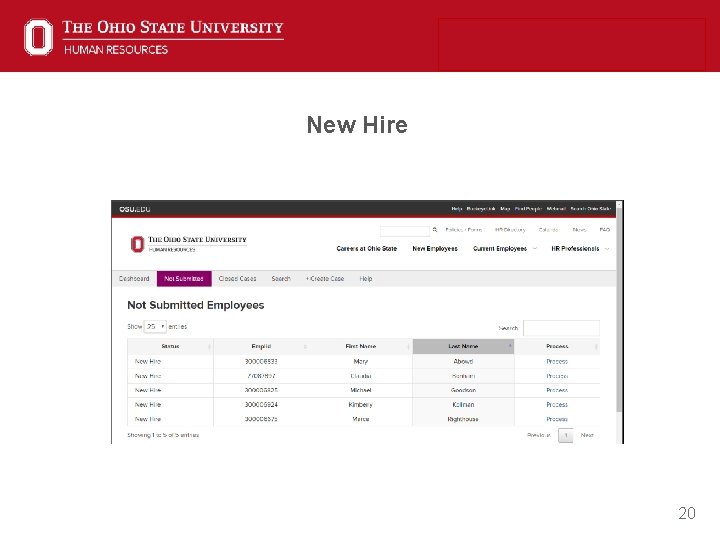Image resolution: width=720 pixels, height=540 pixels.
Task: Switch to the Closed Cases tab
Action: 237,279
